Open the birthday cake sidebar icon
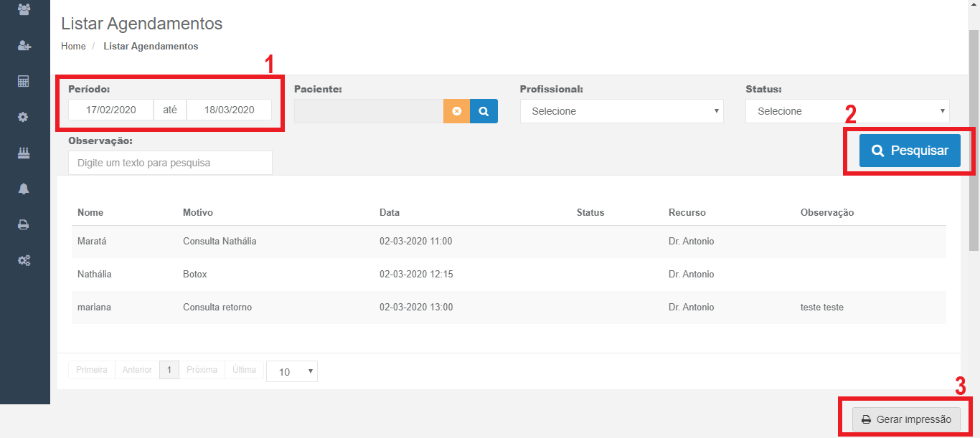Viewport: 980px width, 438px height. coord(24,153)
